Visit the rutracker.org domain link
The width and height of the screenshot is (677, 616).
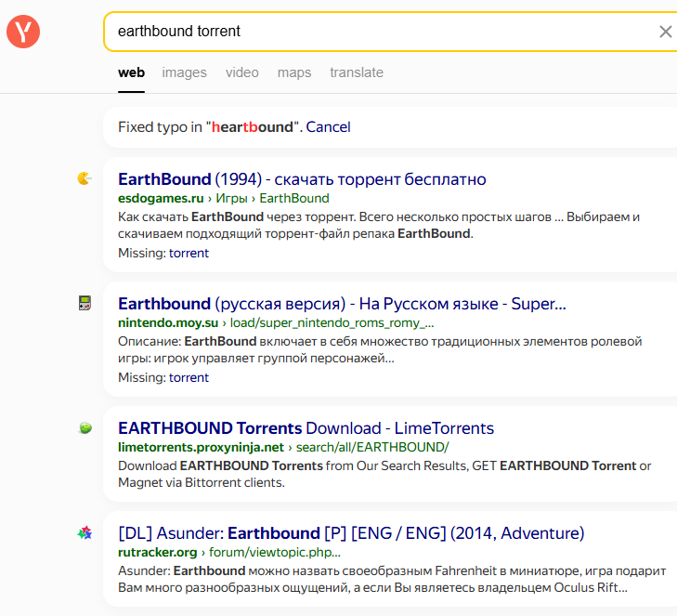point(157,553)
